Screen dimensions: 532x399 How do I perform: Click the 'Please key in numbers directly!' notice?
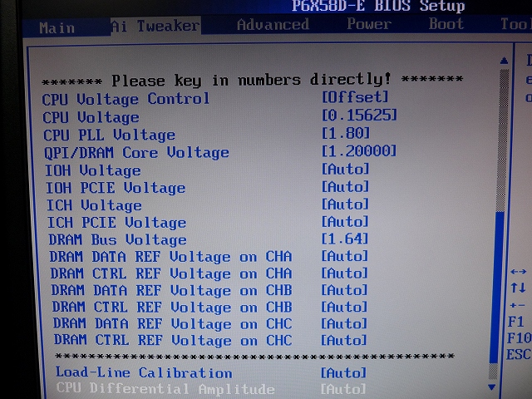pos(251,80)
